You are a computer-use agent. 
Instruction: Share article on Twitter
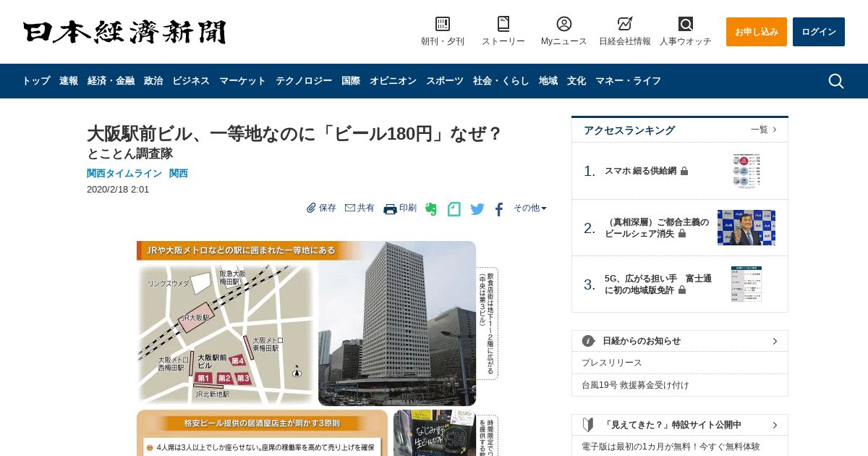[x=477, y=209]
